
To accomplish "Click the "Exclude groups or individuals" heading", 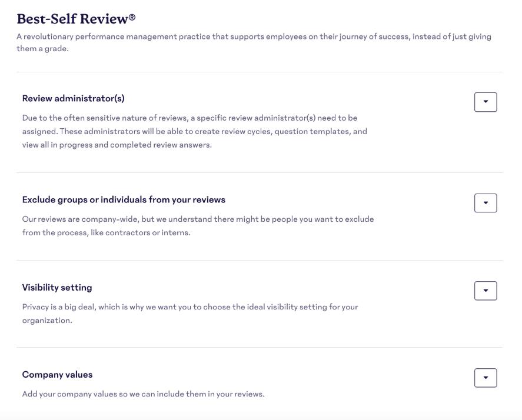I will 123,199.
